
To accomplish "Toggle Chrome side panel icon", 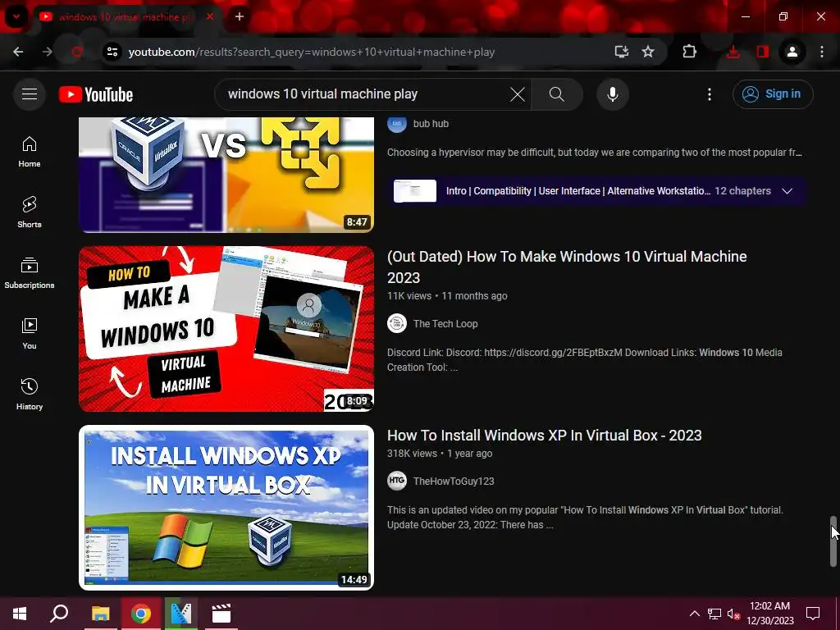I will point(762,52).
